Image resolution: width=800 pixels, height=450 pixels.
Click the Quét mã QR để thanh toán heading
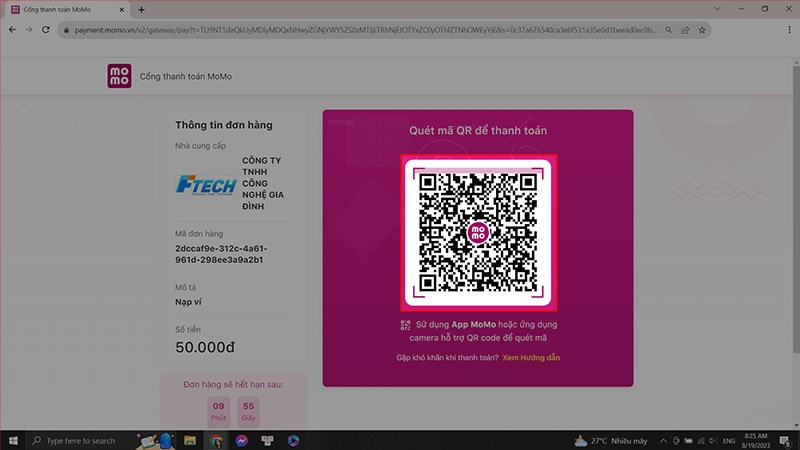(x=478, y=131)
